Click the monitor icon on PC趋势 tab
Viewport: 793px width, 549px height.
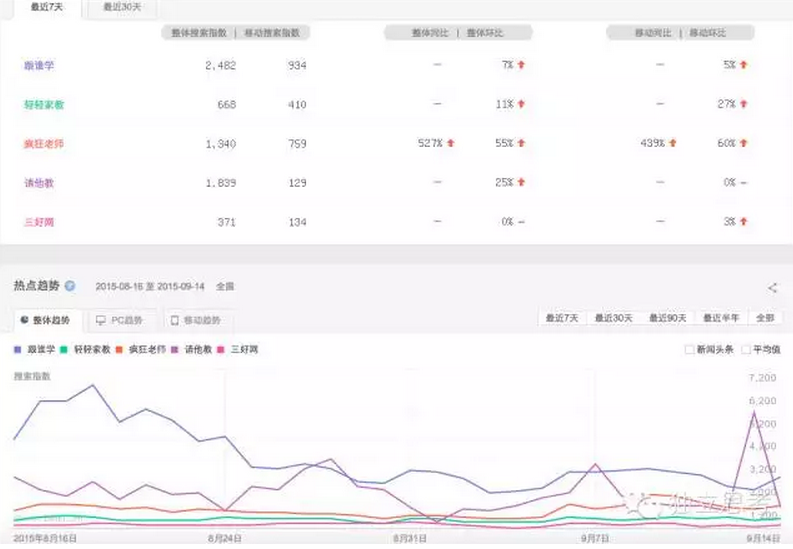[100, 321]
